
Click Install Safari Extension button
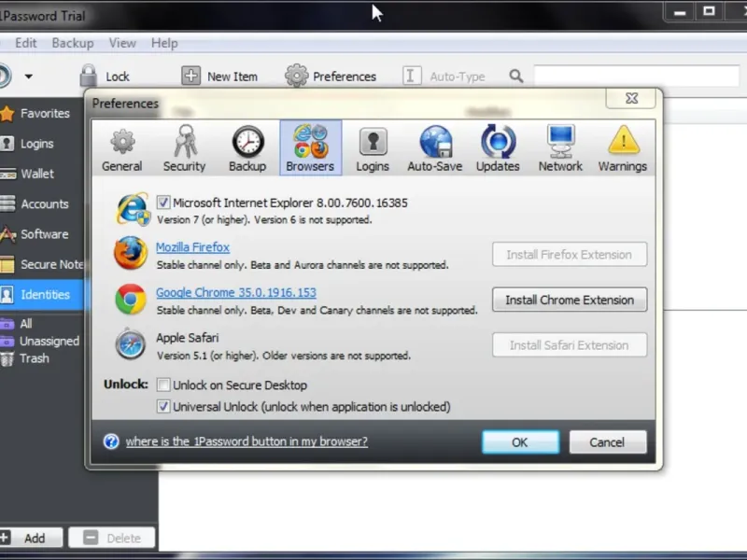pos(570,345)
